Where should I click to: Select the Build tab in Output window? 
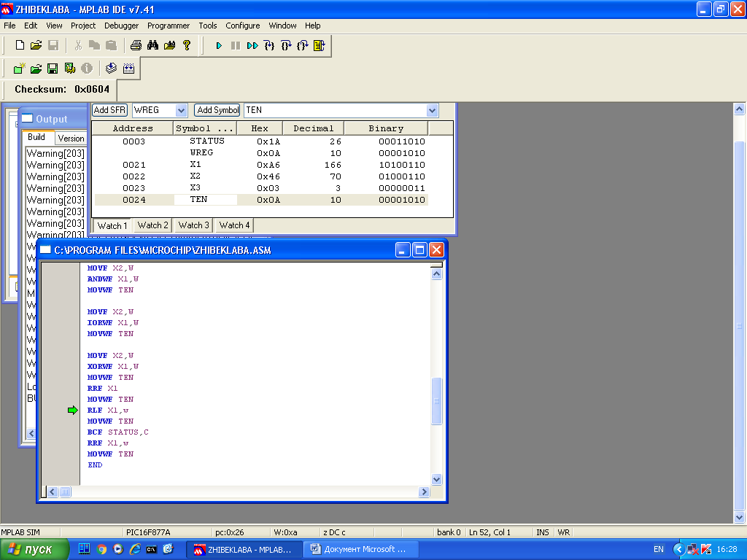pyautogui.click(x=36, y=137)
